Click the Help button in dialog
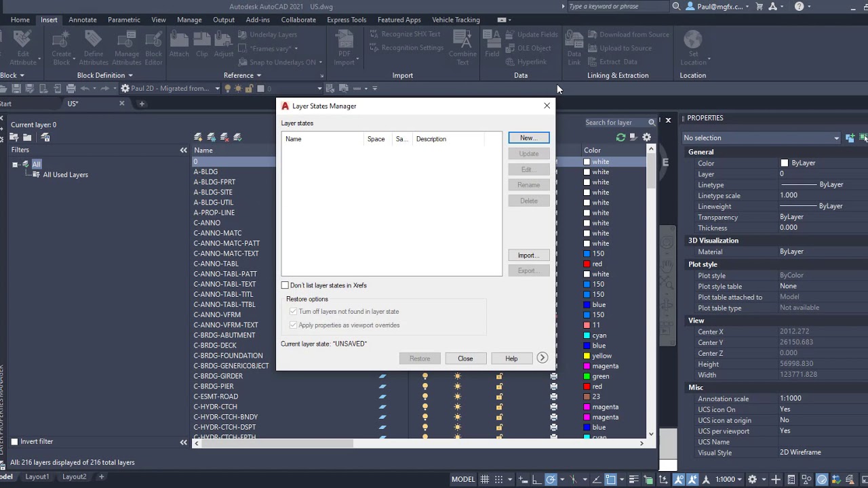868x488 pixels. (x=511, y=359)
